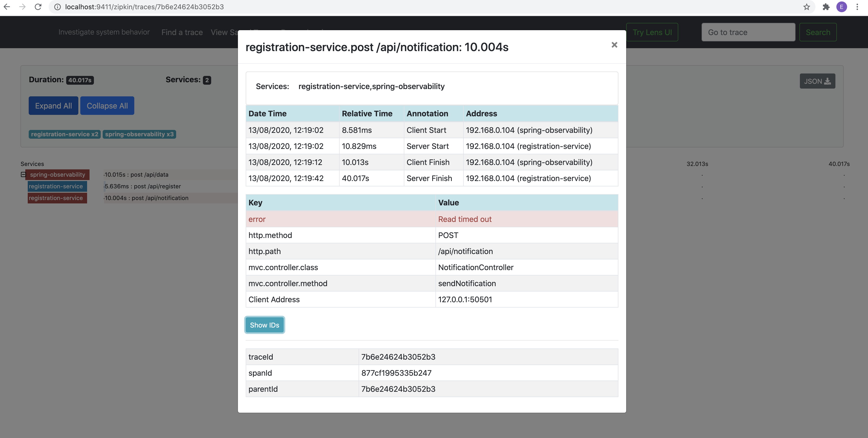
Task: View site information icon in address bar
Action: click(x=58, y=7)
